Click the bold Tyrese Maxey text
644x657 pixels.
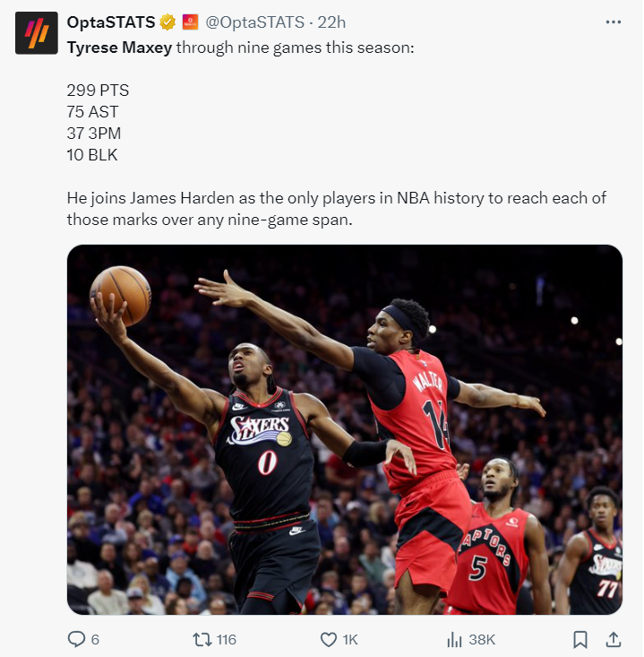(119, 48)
